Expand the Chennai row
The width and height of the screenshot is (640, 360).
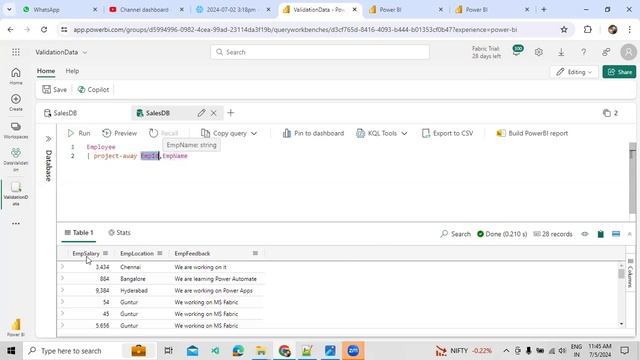point(62,267)
